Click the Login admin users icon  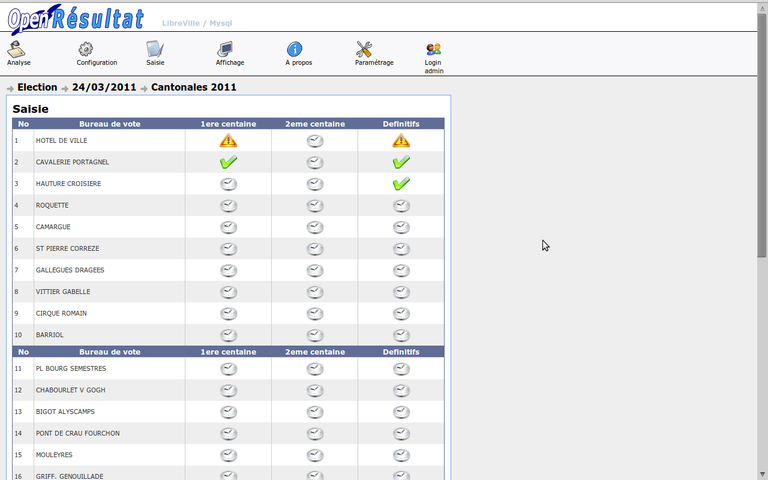pos(433,49)
